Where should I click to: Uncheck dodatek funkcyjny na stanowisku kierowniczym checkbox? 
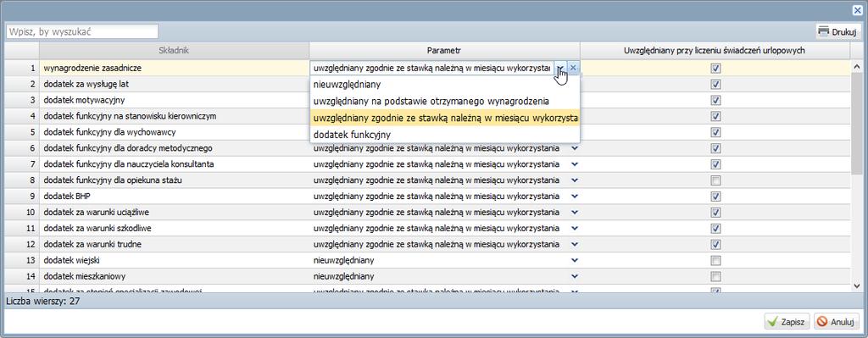click(715, 116)
